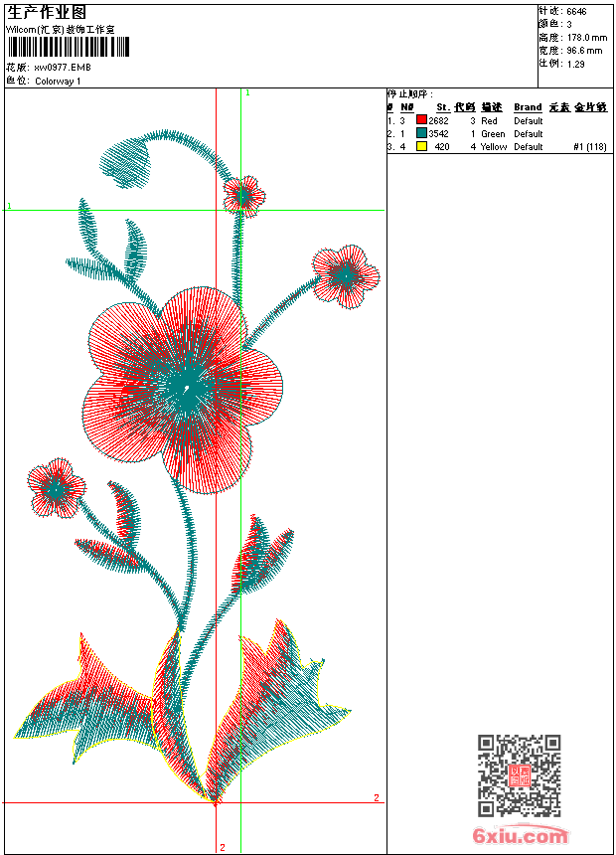616x855 pixels.
Task: Click the QR code in the lower right
Action: pyautogui.click(x=519, y=774)
